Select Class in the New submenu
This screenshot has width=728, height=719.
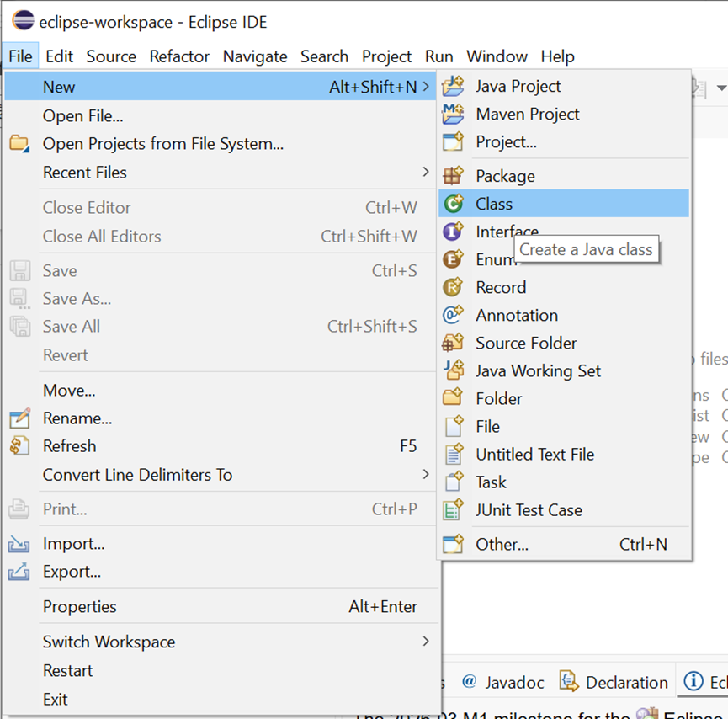click(x=564, y=204)
